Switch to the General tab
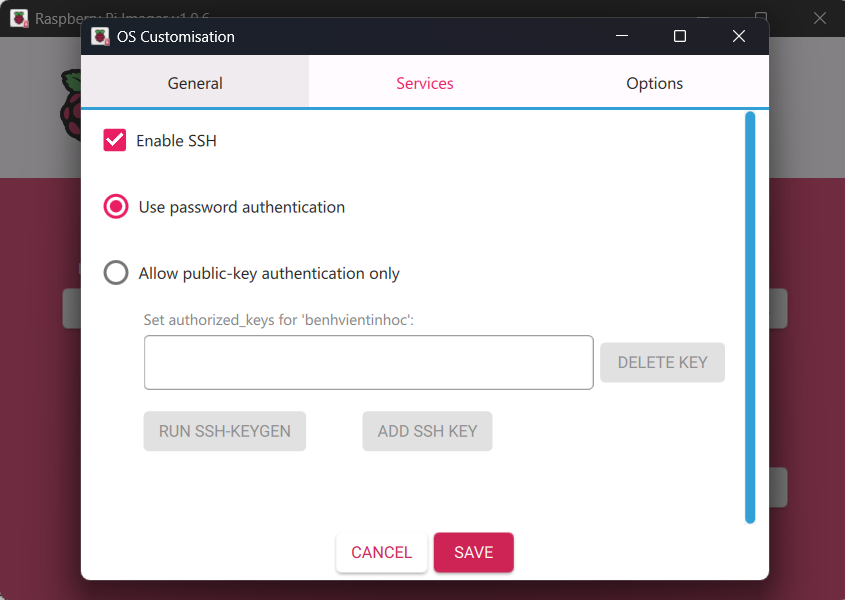Image resolution: width=845 pixels, height=600 pixels. coord(195,84)
